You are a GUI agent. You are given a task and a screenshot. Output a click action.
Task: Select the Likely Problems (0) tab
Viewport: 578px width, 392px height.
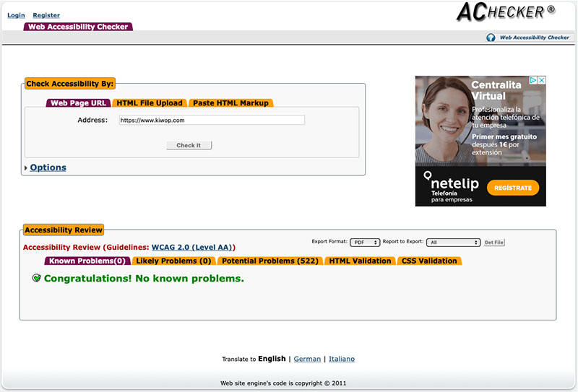click(x=173, y=261)
